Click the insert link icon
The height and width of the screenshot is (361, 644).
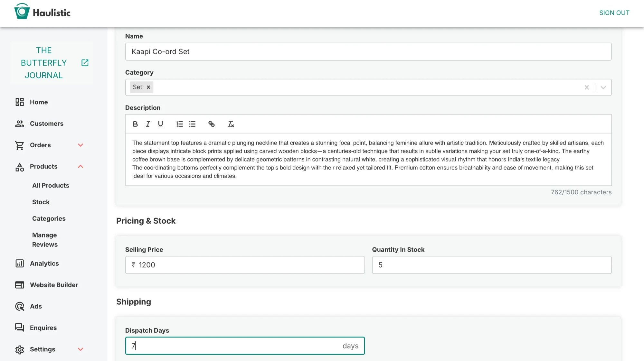[212, 124]
